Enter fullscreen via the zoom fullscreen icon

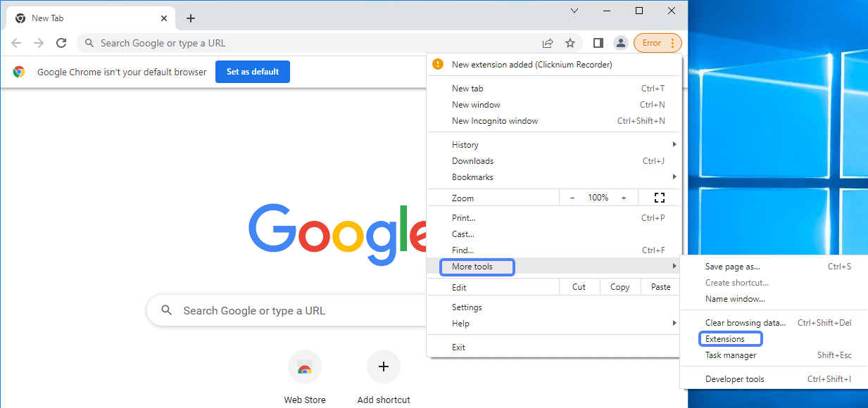pos(659,198)
